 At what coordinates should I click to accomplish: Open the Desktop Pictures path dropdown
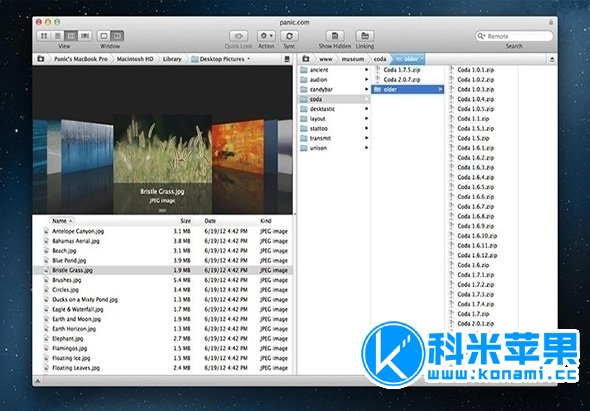[221, 59]
